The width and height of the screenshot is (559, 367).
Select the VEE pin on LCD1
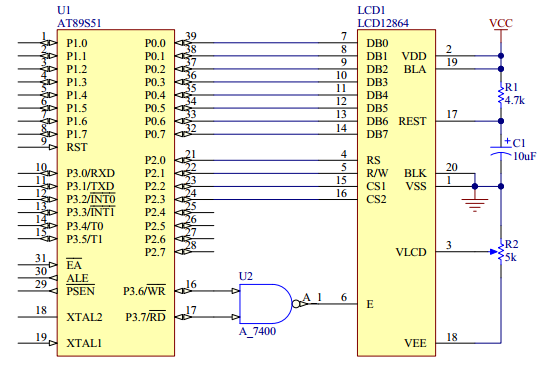[x=415, y=343]
